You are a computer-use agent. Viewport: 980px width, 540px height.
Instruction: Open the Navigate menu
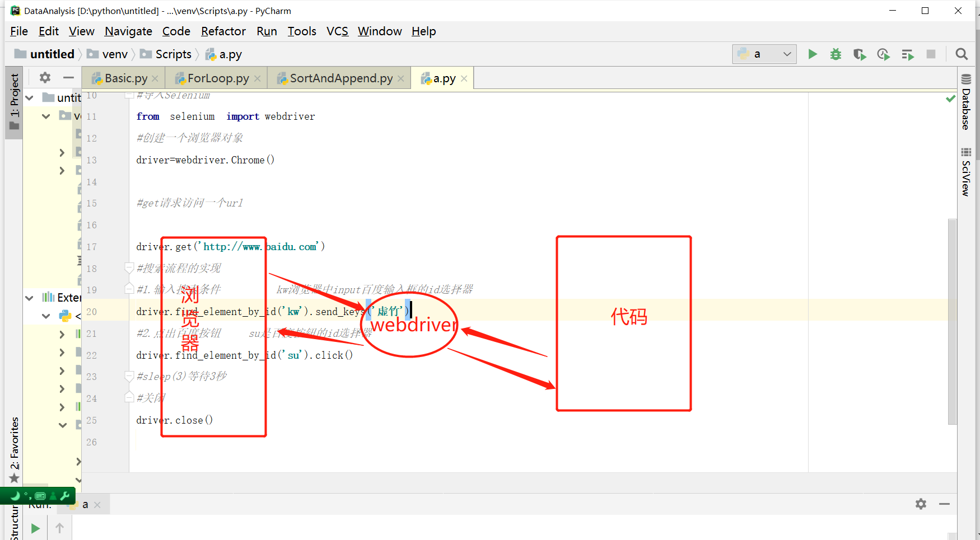point(128,31)
